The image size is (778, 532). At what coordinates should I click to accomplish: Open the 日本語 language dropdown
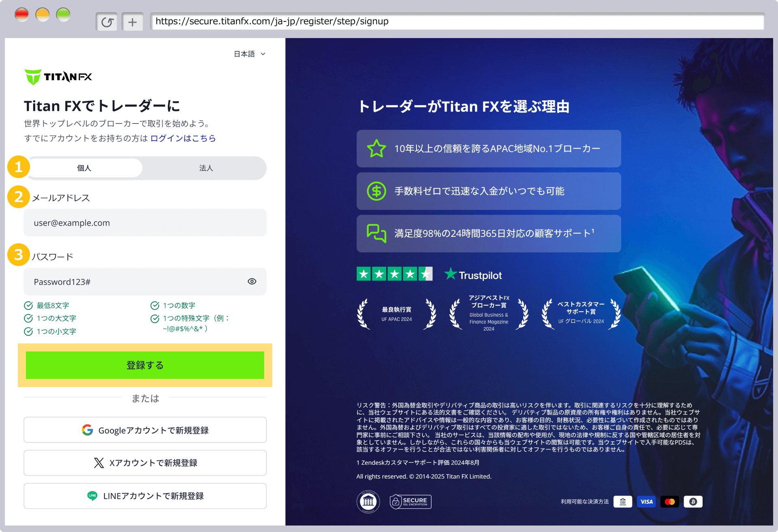[x=250, y=54]
